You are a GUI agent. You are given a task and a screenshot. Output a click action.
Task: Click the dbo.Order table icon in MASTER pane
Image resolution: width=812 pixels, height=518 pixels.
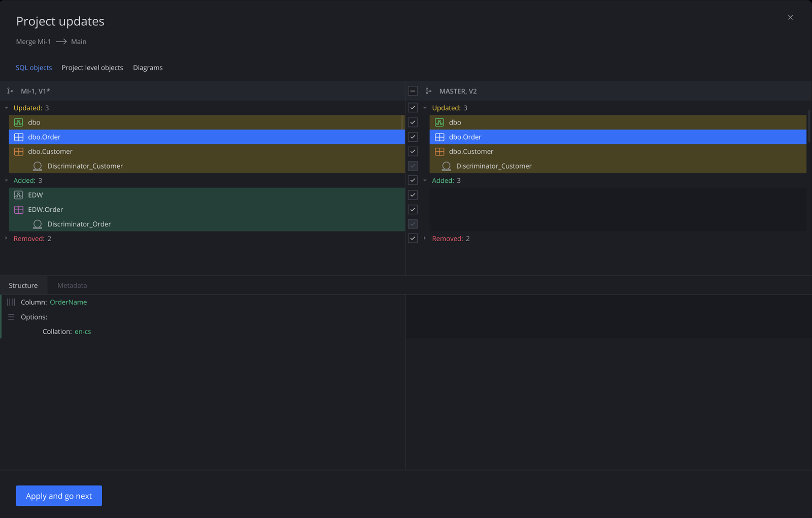(x=439, y=137)
